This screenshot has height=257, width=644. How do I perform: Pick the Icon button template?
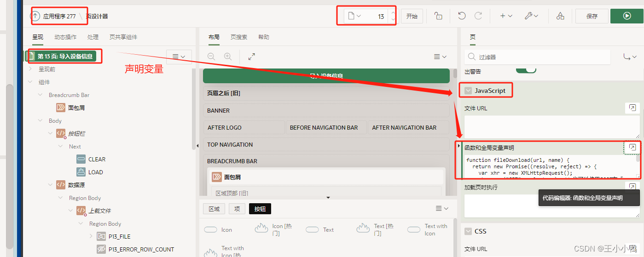coord(218,229)
